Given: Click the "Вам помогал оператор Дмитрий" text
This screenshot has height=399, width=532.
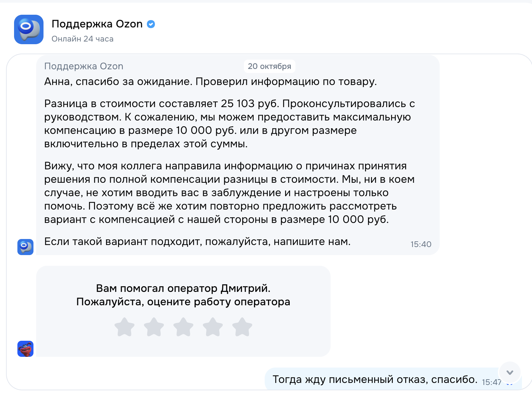Looking at the screenshot, I should (183, 288).
